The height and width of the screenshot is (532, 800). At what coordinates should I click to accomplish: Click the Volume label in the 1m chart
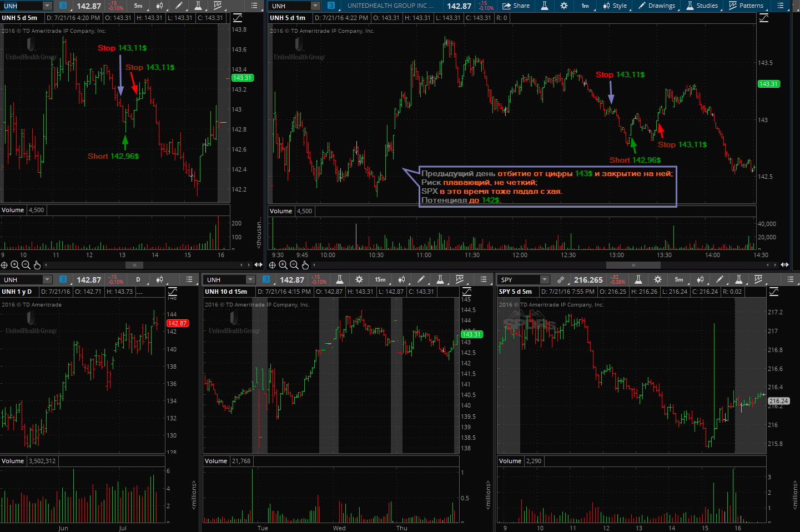[x=281, y=211]
